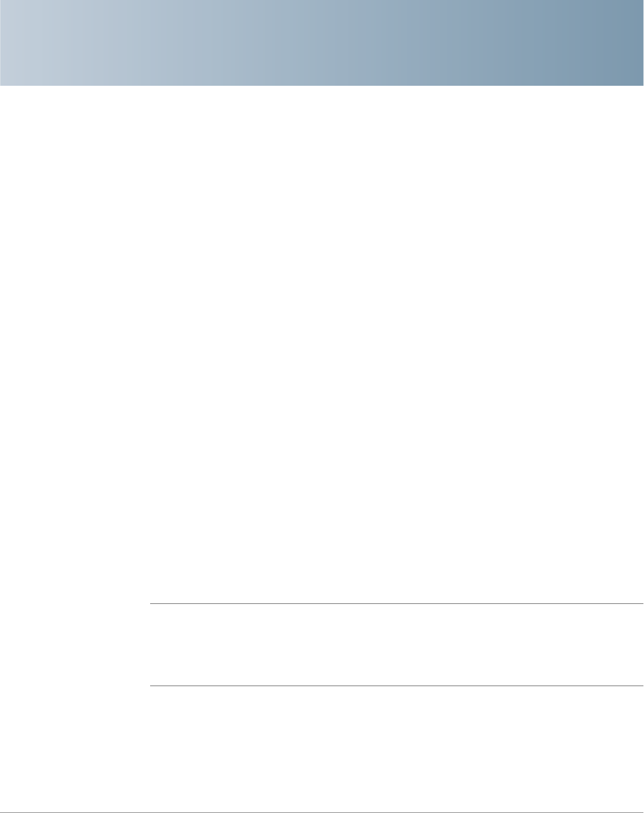Image resolution: width=644 pixels, height=813 pixels.
Task: Click the upper horizontal rule line
Action: (396, 604)
